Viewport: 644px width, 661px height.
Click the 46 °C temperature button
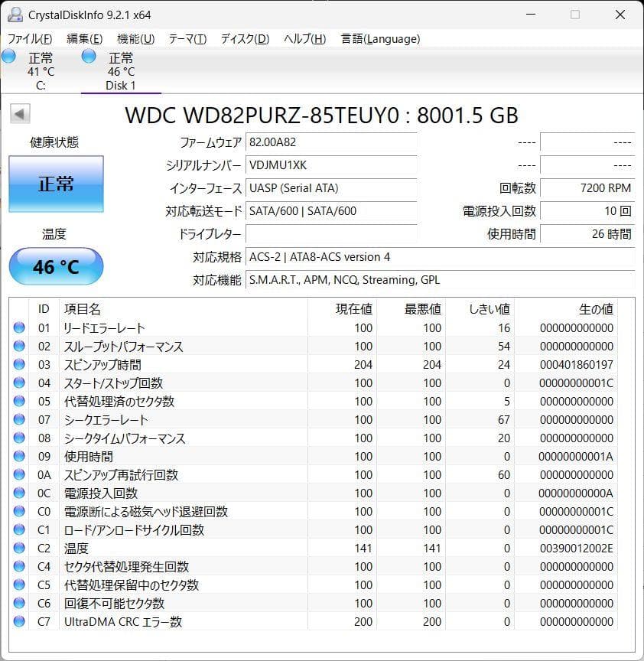56,266
